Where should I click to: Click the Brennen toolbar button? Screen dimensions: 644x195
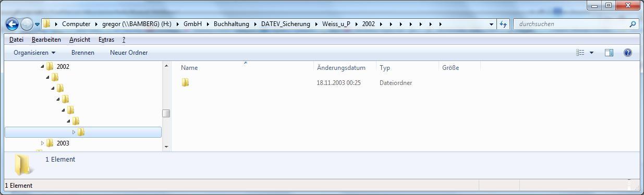(83, 53)
